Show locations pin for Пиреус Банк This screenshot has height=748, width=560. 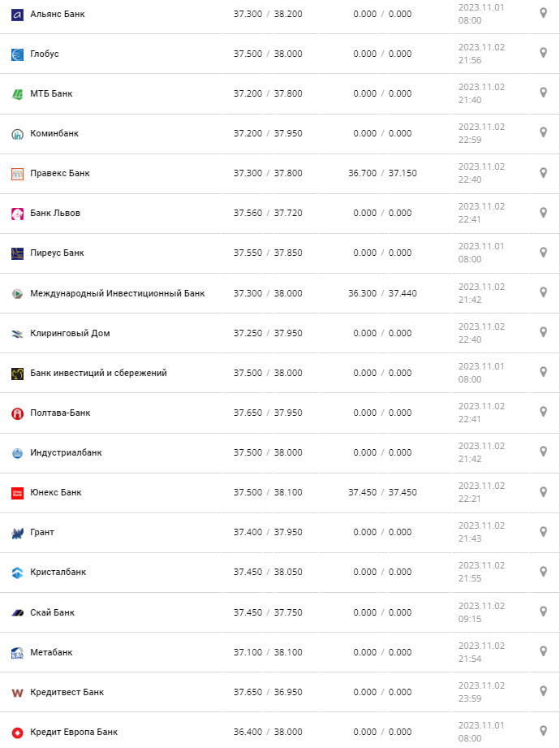544,252
